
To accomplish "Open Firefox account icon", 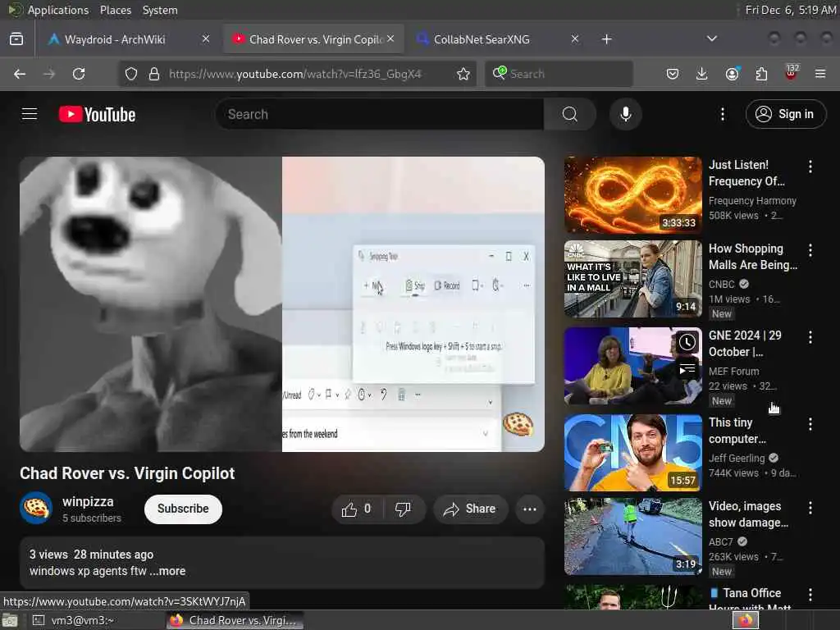I will click(732, 74).
